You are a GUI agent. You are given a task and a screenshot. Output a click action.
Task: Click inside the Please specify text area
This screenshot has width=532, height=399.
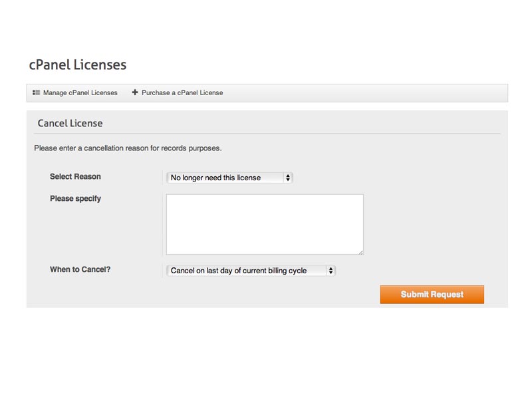coord(265,224)
